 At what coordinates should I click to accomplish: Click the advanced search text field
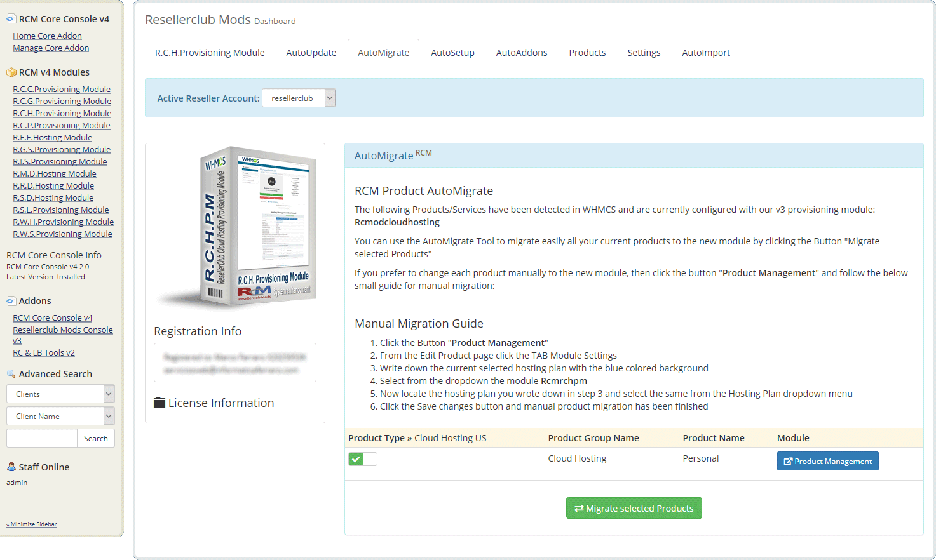[x=42, y=438]
